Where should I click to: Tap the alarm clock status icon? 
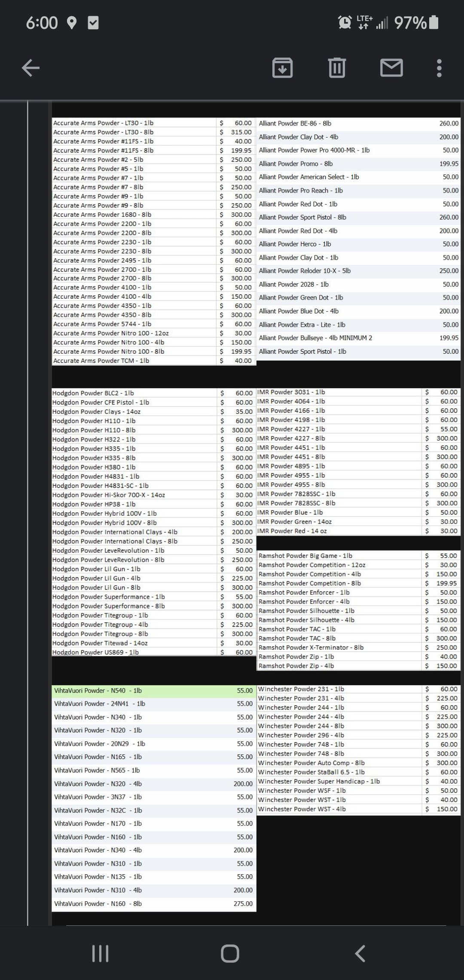345,22
